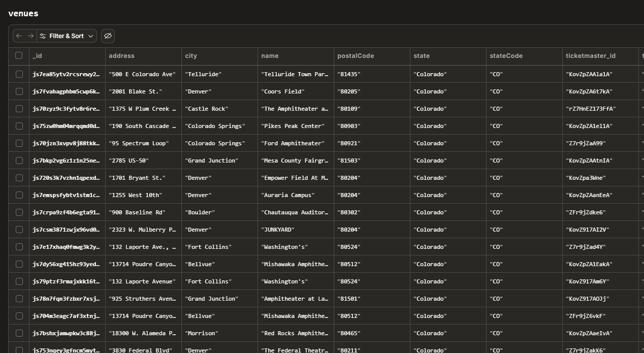Open the Filter & Sort dropdown
This screenshot has height=353, width=644.
tap(67, 36)
